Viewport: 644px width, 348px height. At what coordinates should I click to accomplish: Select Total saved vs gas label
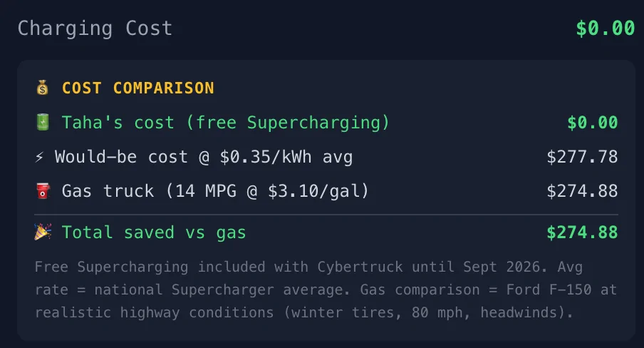point(154,232)
